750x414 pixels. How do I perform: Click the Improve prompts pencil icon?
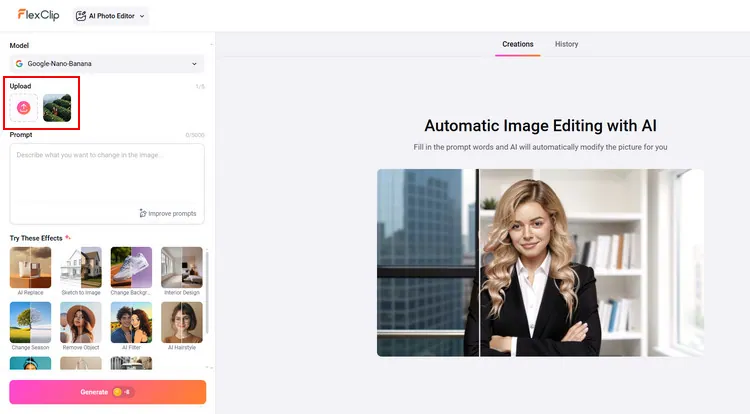click(x=143, y=213)
